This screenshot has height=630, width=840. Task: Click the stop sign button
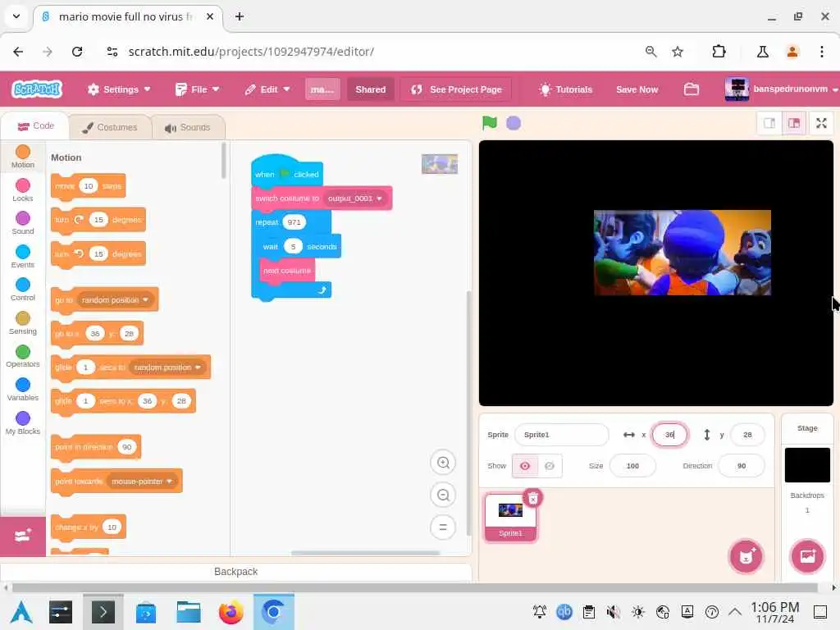[514, 123]
